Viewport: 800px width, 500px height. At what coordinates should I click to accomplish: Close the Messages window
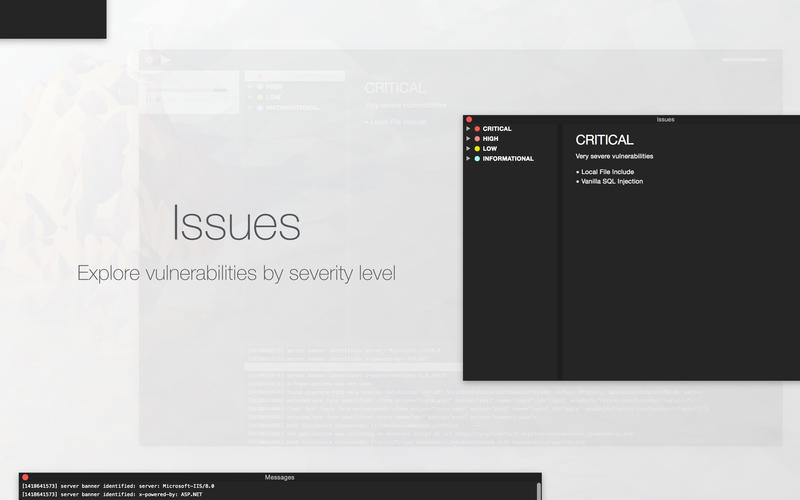point(25,477)
